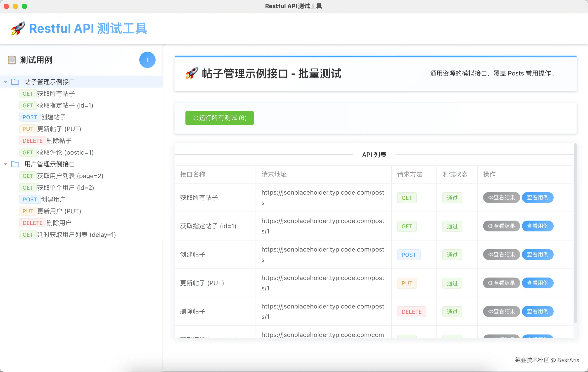Select PUT 更新用户 (PUT) test case

59,211
